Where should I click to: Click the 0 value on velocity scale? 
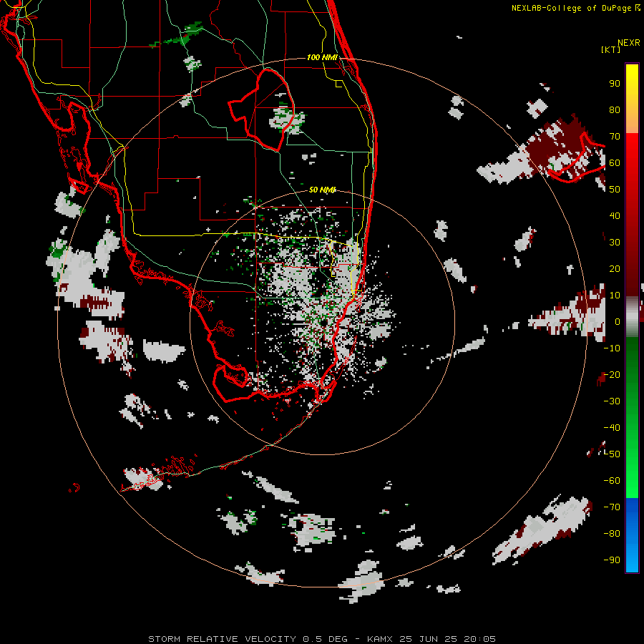(x=618, y=321)
